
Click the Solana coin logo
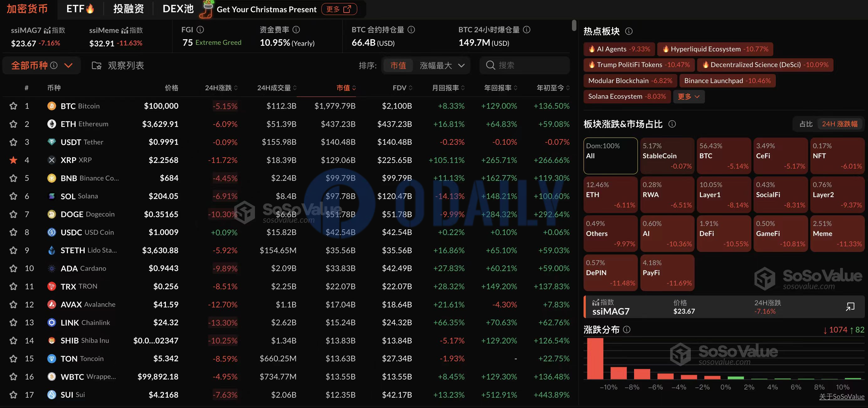click(x=51, y=196)
